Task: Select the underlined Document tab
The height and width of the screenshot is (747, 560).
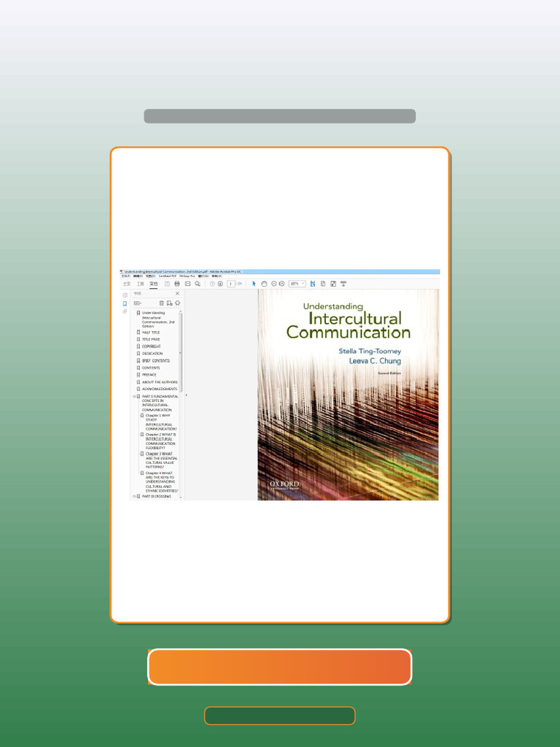Action: [153, 284]
